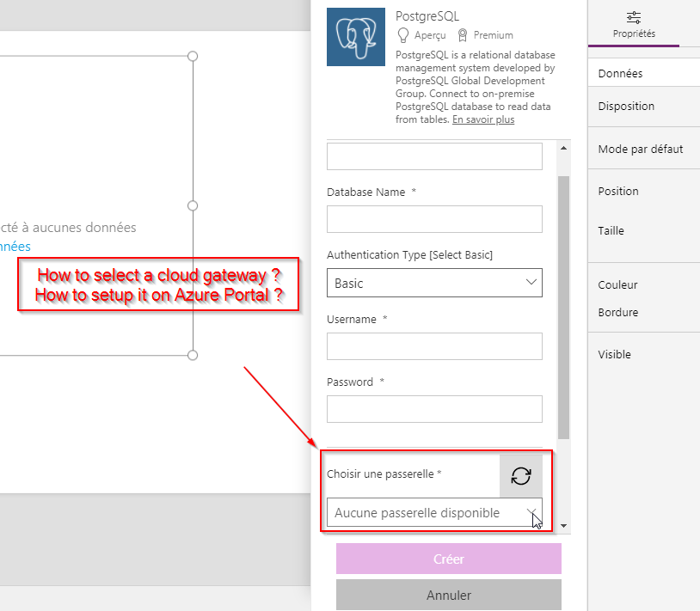Click the blue données link on canvas
The image size is (700, 611).
15,247
